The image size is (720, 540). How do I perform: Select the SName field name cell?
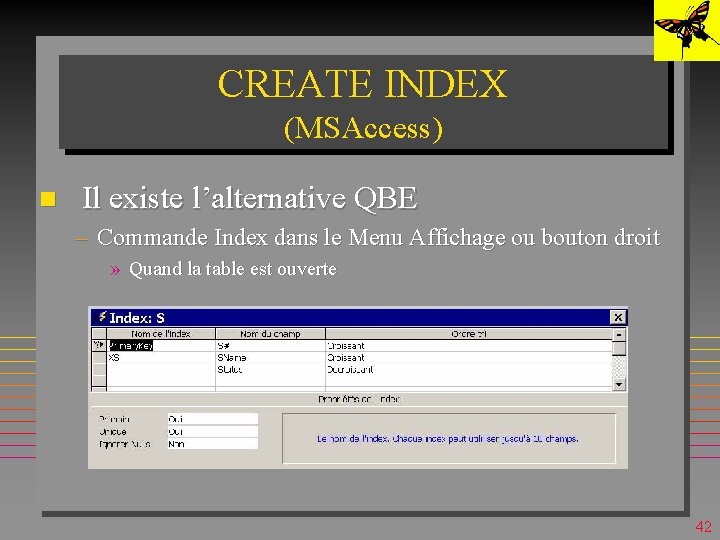click(270, 358)
